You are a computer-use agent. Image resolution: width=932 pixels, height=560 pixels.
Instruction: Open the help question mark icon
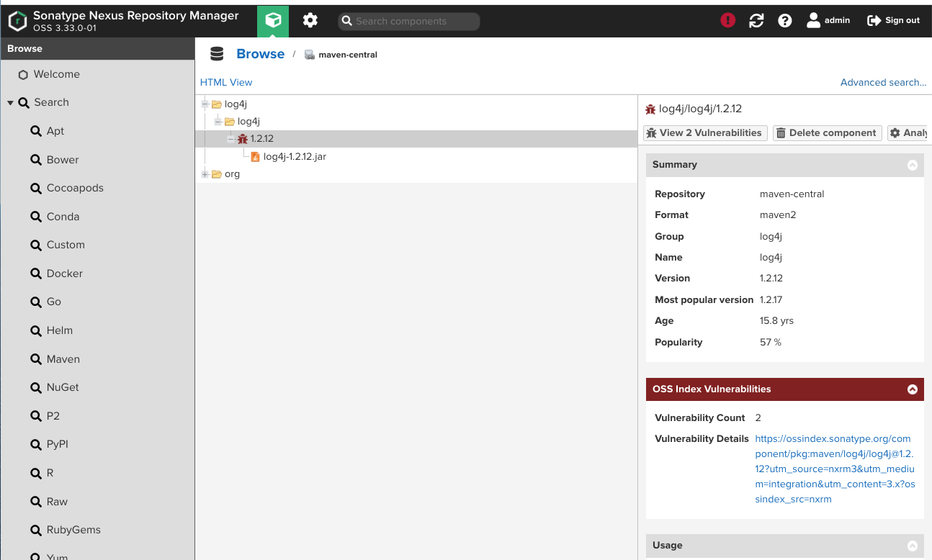coord(785,21)
